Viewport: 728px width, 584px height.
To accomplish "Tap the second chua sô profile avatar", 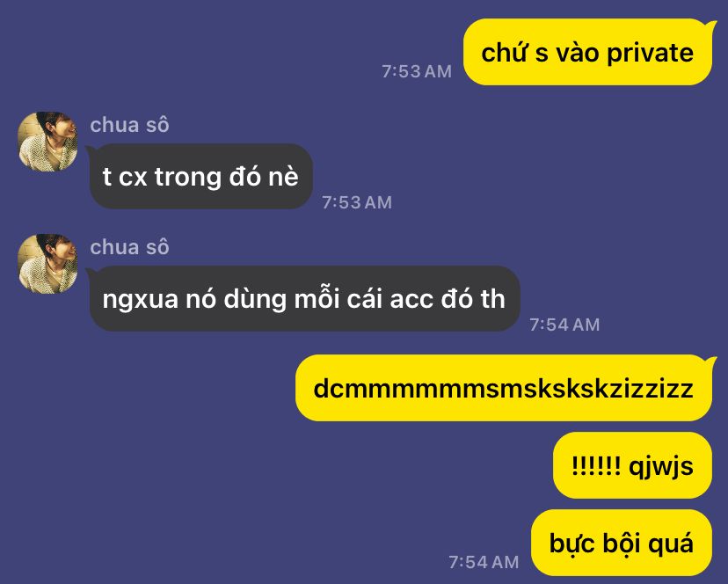I will pyautogui.click(x=47, y=264).
